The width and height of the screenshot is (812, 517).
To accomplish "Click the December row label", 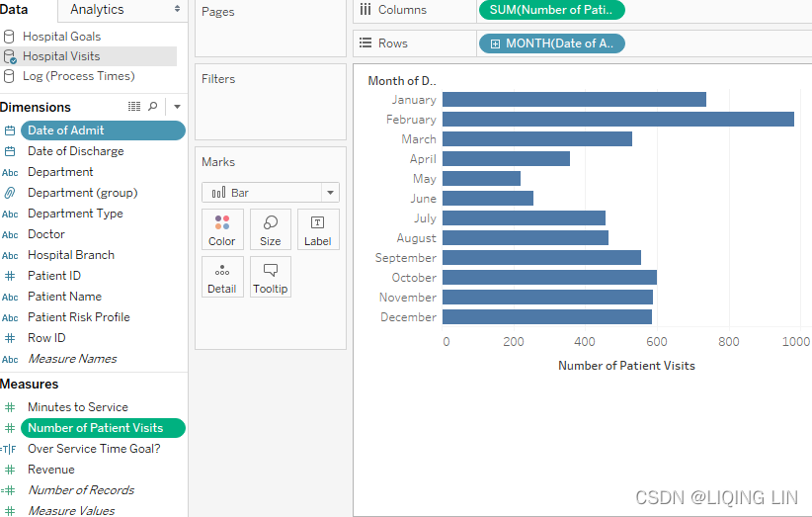I will (x=408, y=317).
